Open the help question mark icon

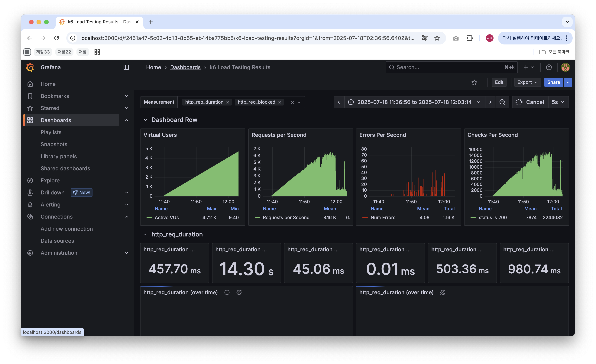click(x=549, y=67)
